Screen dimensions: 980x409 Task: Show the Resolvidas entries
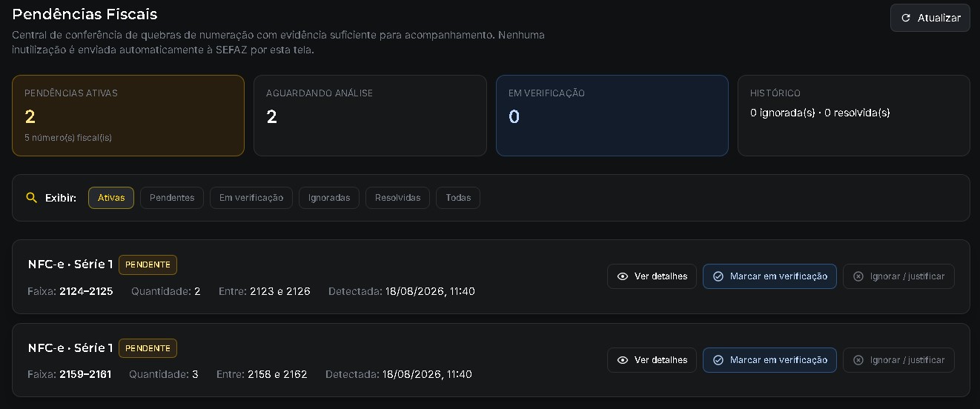tap(397, 198)
